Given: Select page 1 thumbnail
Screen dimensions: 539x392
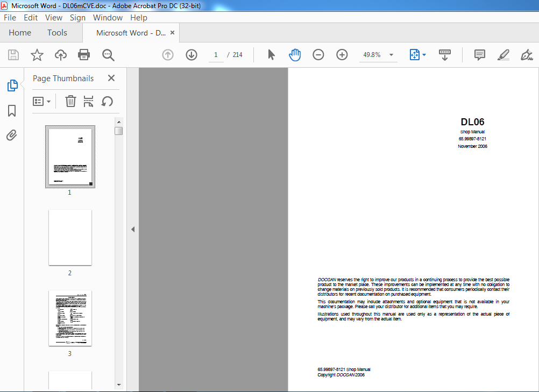Looking at the screenshot, I should [x=70, y=156].
